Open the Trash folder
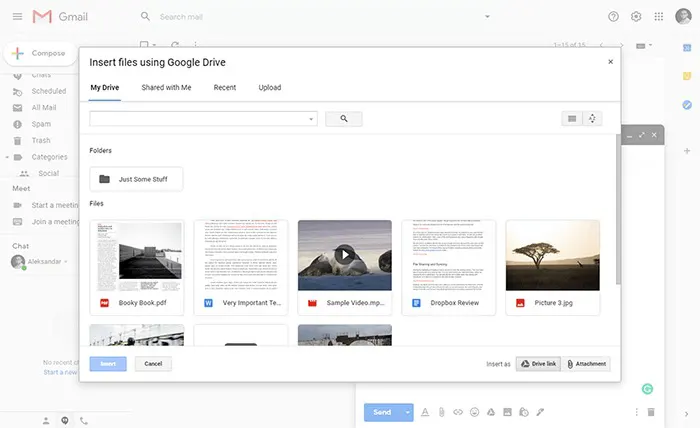 tap(39, 141)
